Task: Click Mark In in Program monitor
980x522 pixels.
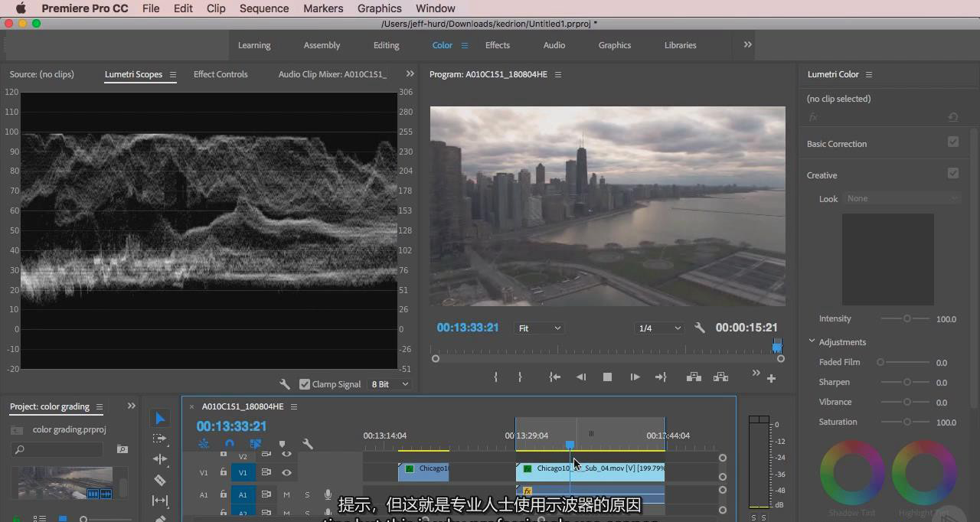Action: coord(496,377)
